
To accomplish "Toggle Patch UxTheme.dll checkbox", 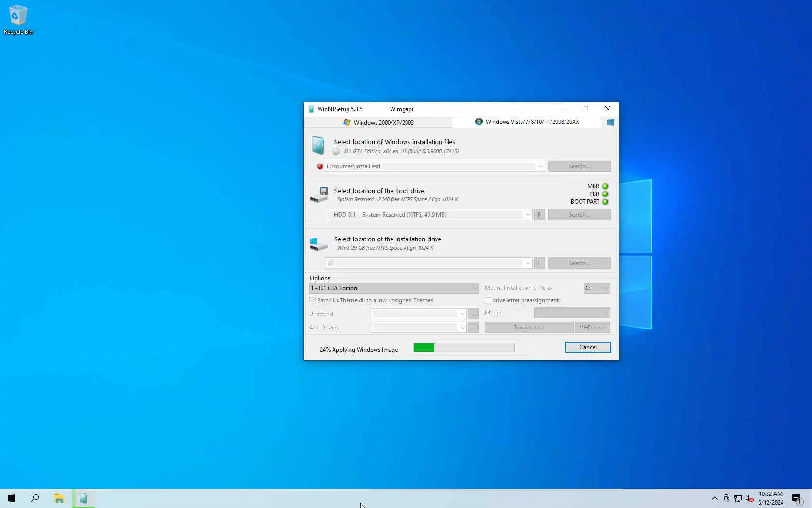I will tap(313, 300).
